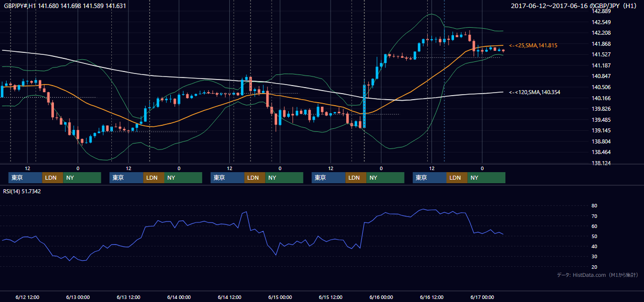Click RSI scale value 50
Viewport: 644px width, 302px height.
point(595,236)
